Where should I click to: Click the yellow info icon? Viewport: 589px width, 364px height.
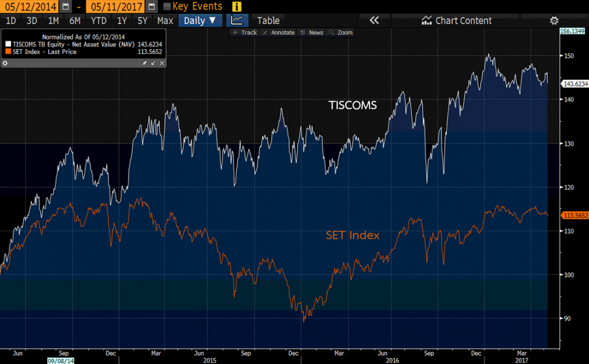[x=237, y=6]
